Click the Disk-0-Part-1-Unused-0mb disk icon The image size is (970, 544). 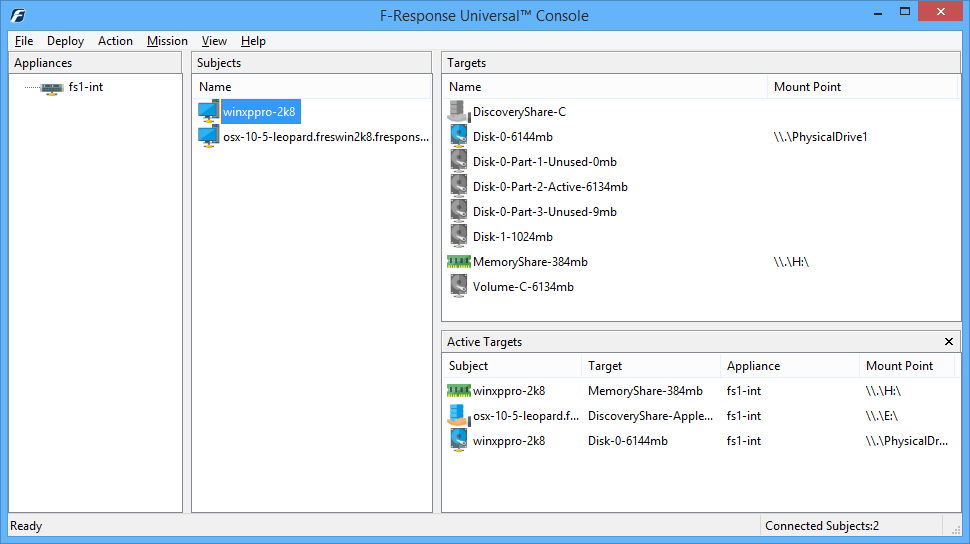[x=458, y=162]
